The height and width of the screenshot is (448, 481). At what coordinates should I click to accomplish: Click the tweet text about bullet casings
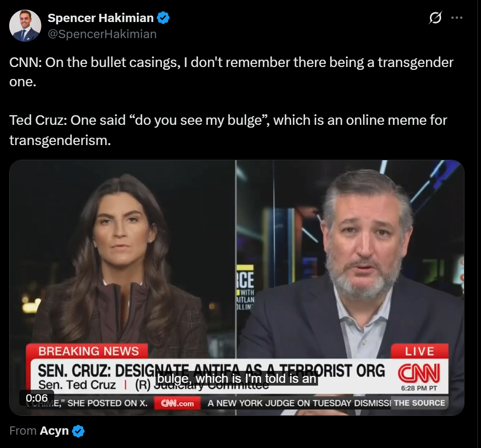click(x=231, y=72)
